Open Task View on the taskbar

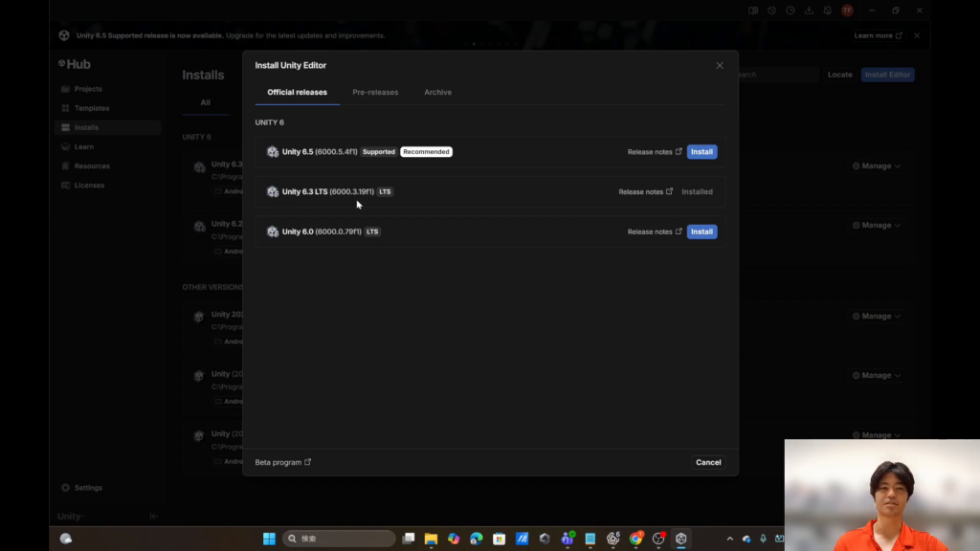[x=408, y=539]
